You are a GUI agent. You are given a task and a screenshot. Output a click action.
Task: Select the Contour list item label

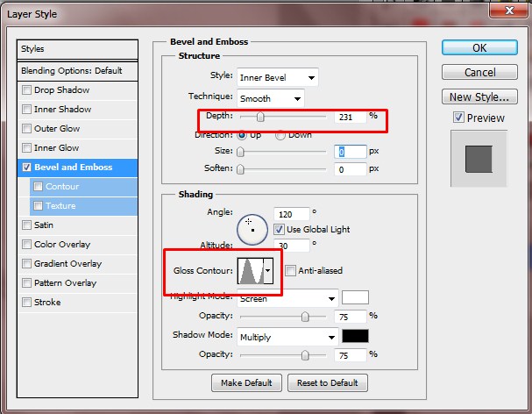click(x=62, y=187)
